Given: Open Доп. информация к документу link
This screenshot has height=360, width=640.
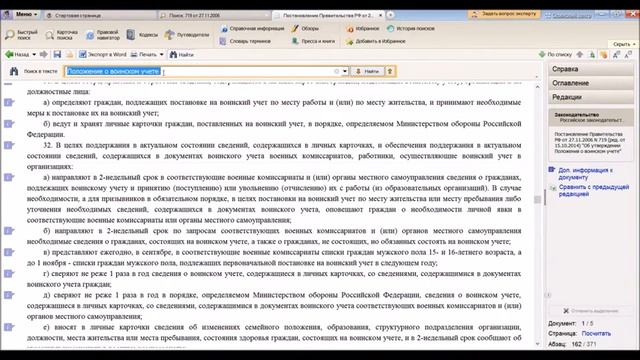Looking at the screenshot, I should tap(585, 174).
